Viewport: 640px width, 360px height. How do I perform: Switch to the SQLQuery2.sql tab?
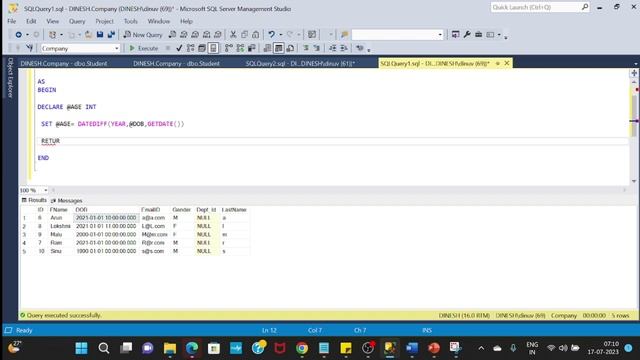[300, 64]
